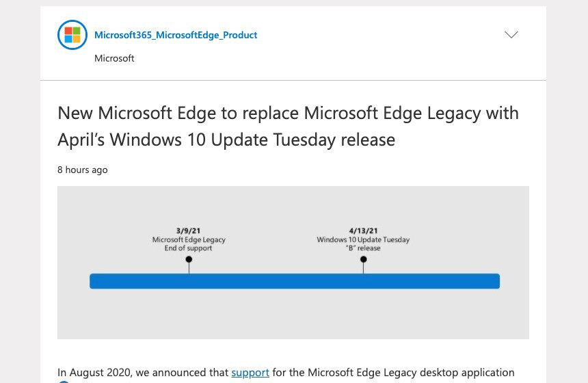Click the "In August 2020" paragraph text
Image resolution: width=588 pixels, height=383 pixels.
tap(96, 373)
